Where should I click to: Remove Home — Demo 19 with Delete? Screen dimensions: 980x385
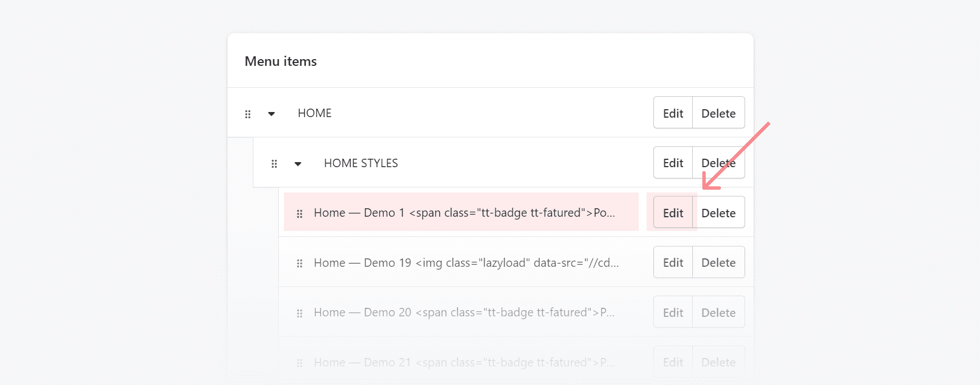pos(718,262)
